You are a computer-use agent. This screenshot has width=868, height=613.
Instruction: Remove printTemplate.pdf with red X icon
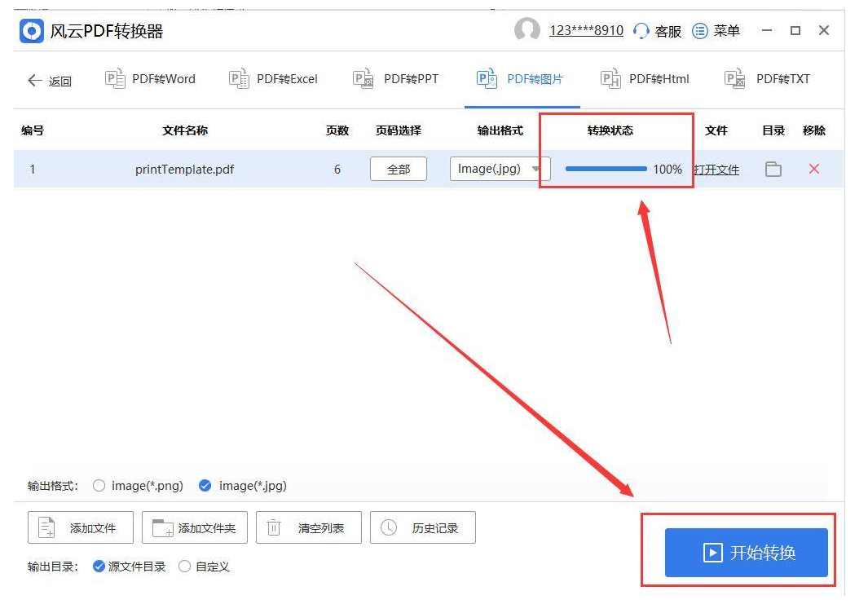point(813,169)
